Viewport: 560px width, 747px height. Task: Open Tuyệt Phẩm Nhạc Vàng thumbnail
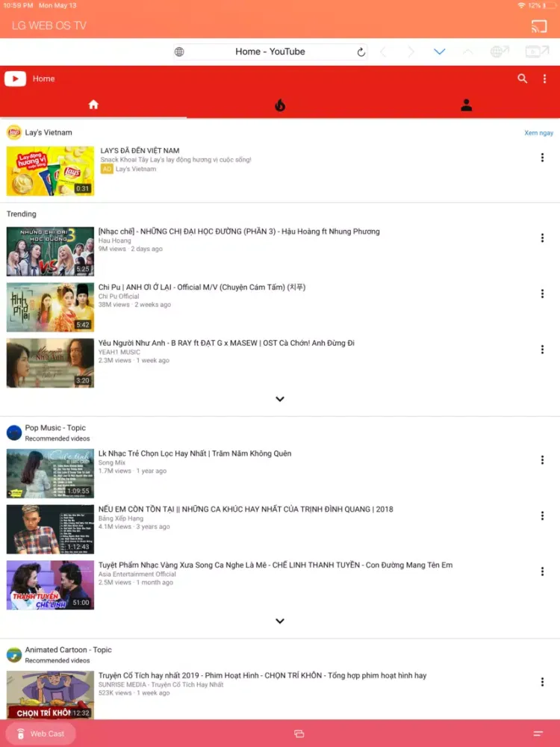[x=50, y=585]
